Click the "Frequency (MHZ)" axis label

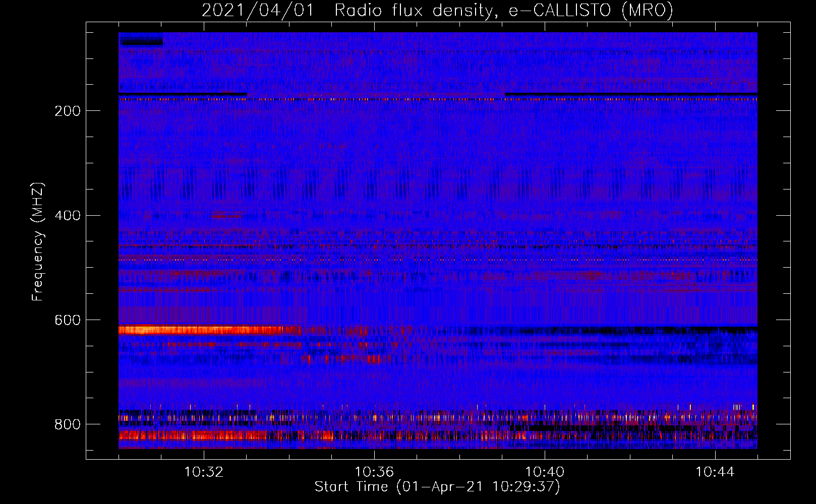[x=38, y=241]
